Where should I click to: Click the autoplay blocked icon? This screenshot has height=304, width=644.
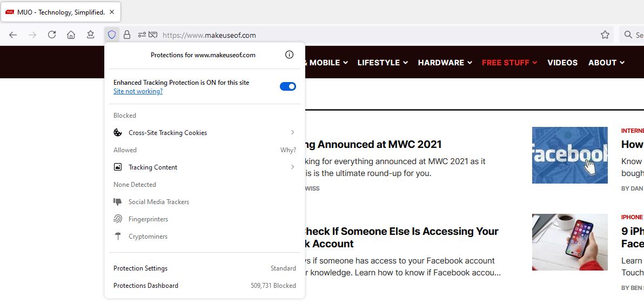(x=153, y=35)
